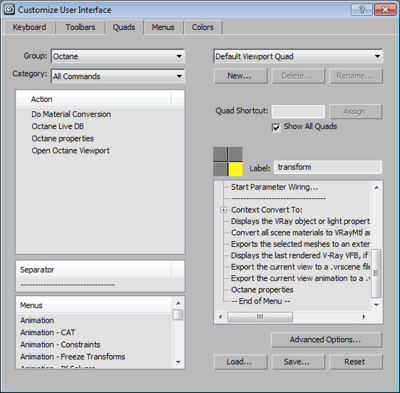Select the yellow bottom-right quad square
The width and height of the screenshot is (400, 393).
point(235,169)
